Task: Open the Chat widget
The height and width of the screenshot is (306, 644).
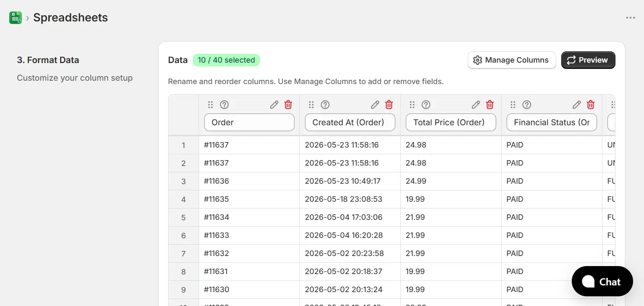Action: pyautogui.click(x=602, y=281)
